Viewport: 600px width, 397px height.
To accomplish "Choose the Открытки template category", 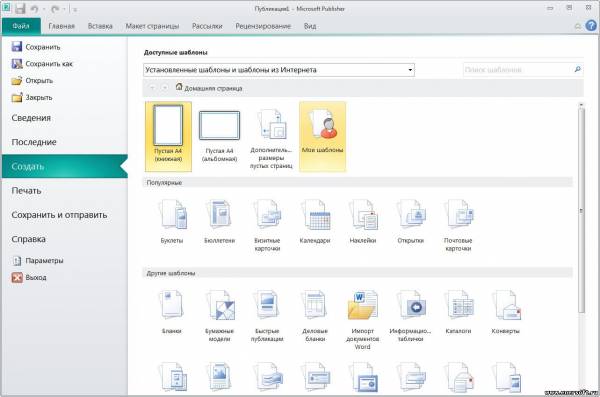I will coord(411,222).
